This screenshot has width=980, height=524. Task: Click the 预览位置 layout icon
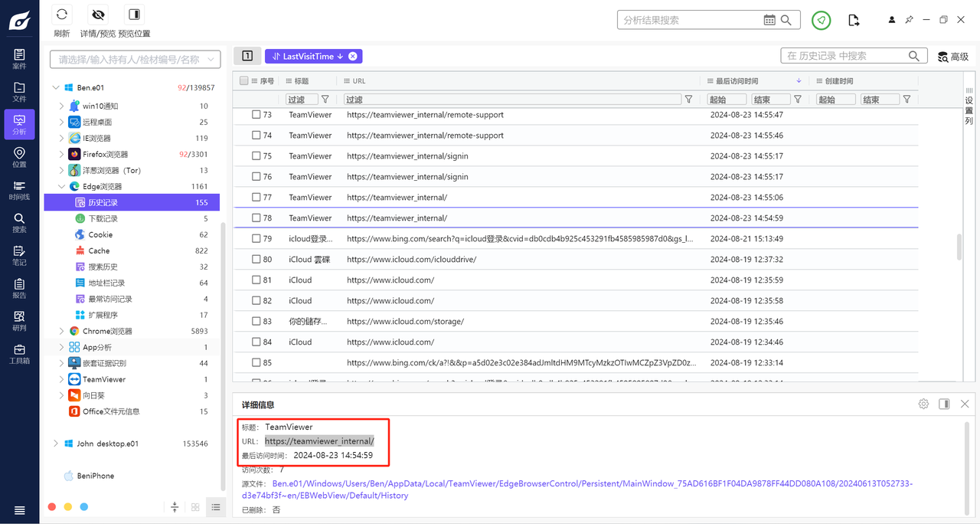click(x=134, y=15)
